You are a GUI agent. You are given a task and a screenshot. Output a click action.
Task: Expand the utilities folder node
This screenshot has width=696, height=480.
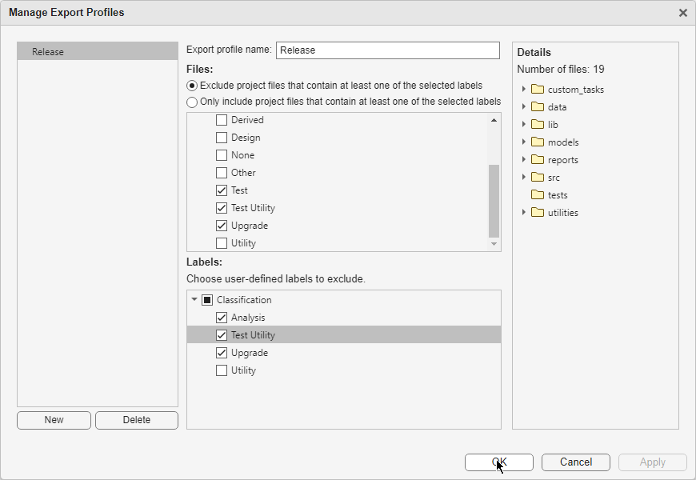click(523, 212)
